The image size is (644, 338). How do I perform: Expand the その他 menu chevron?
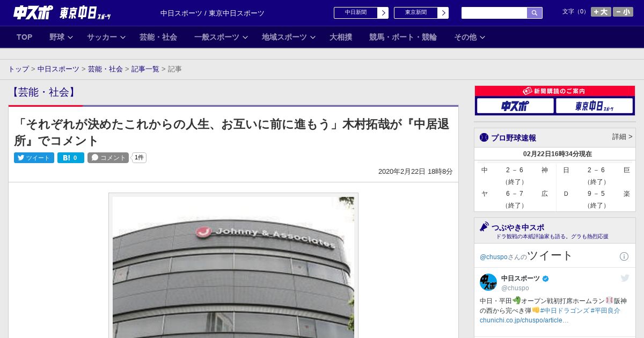[482, 38]
